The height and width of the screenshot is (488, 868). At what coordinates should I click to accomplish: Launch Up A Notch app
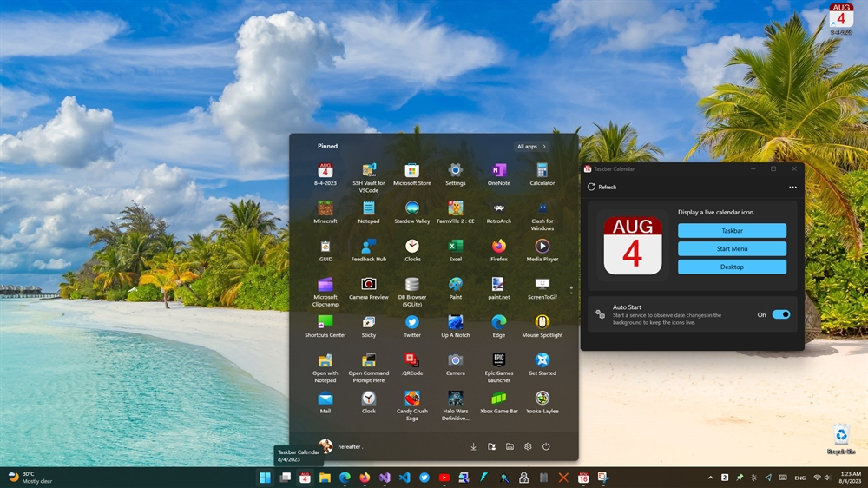pos(456,326)
